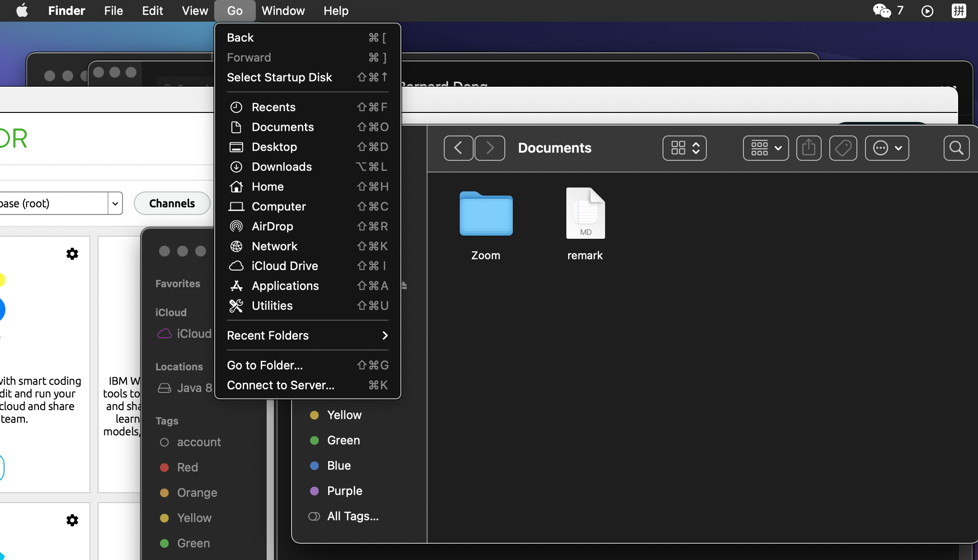978x560 pixels.
Task: Choose AirDrop from the Go menu
Action: click(x=307, y=226)
